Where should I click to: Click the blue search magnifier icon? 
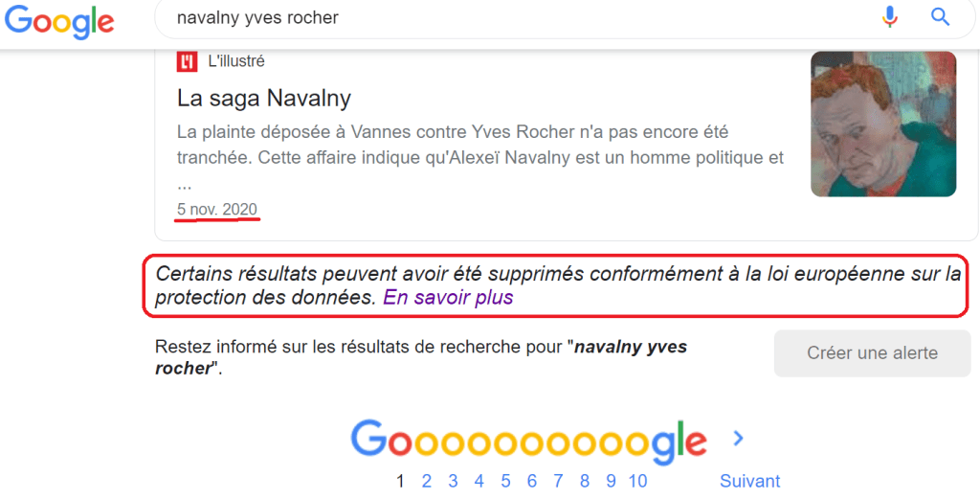click(940, 17)
